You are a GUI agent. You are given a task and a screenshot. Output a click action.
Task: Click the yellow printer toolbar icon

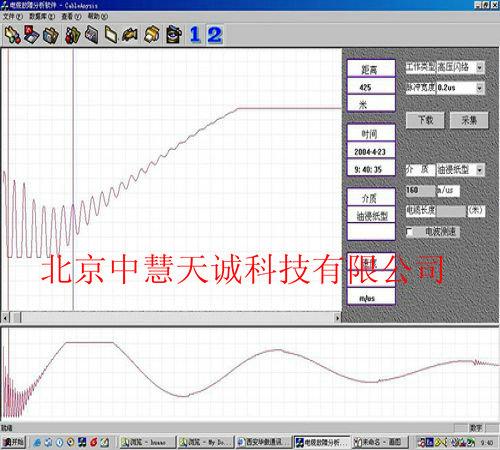(x=151, y=35)
